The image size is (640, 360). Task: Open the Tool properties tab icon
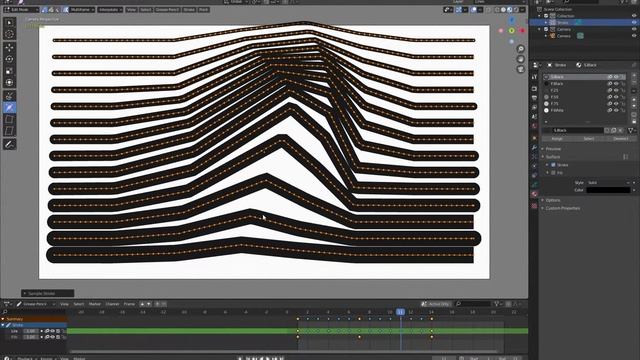(x=534, y=77)
